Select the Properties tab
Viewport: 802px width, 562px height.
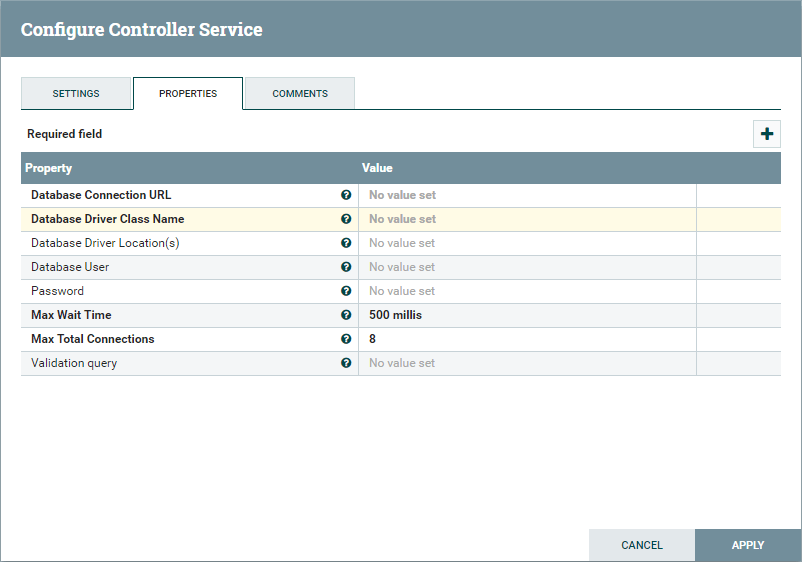coord(188,94)
